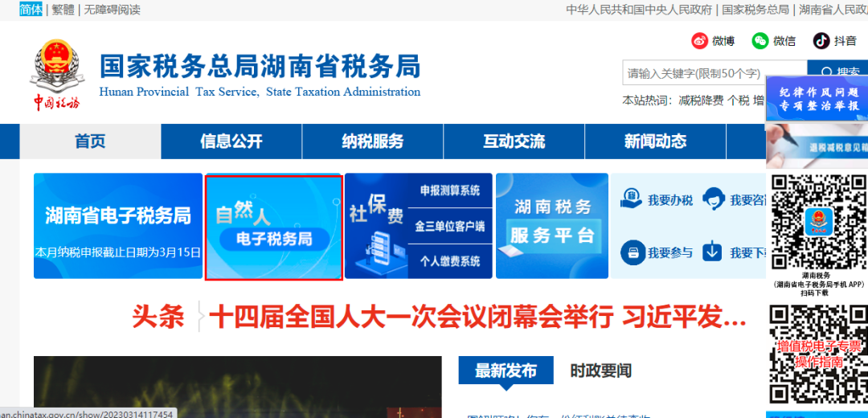This screenshot has width=868, height=418.
Task: Select the 首页 navigation tab
Action: (x=90, y=141)
